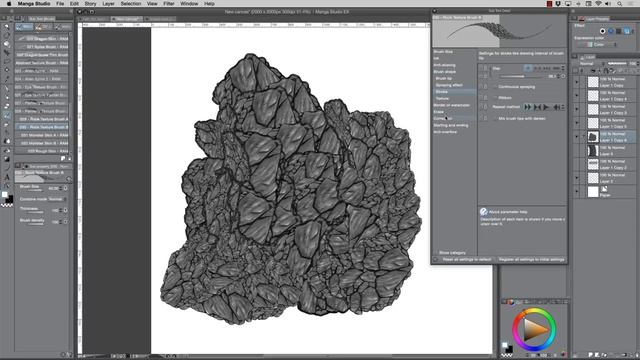The height and width of the screenshot is (360, 640).
Task: Toggle Mix brush tips with darken checkbox
Action: [x=495, y=118]
